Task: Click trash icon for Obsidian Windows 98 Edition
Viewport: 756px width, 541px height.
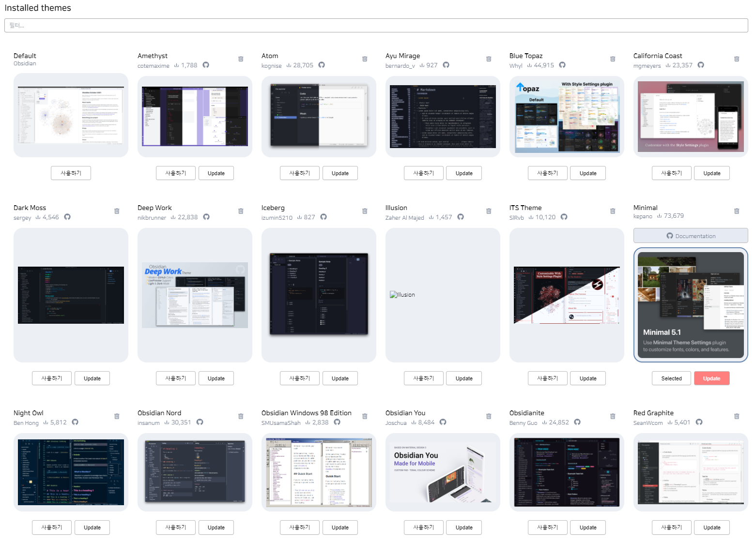Action: 365,416
